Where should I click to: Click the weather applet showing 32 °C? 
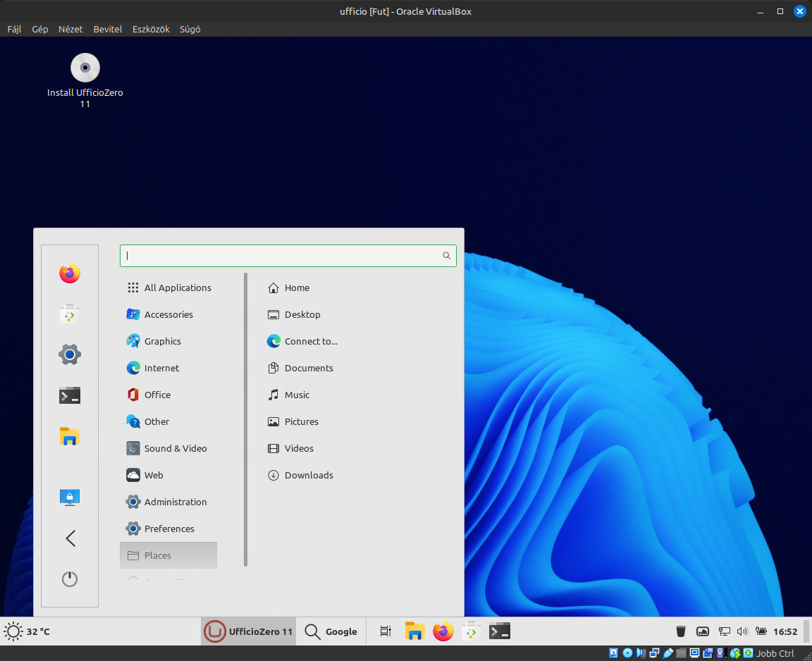click(27, 631)
